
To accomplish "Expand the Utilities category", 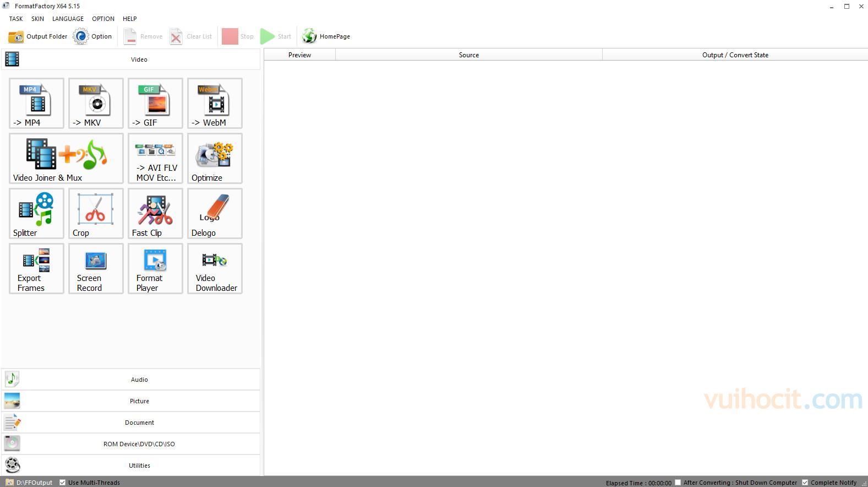I will (131, 466).
